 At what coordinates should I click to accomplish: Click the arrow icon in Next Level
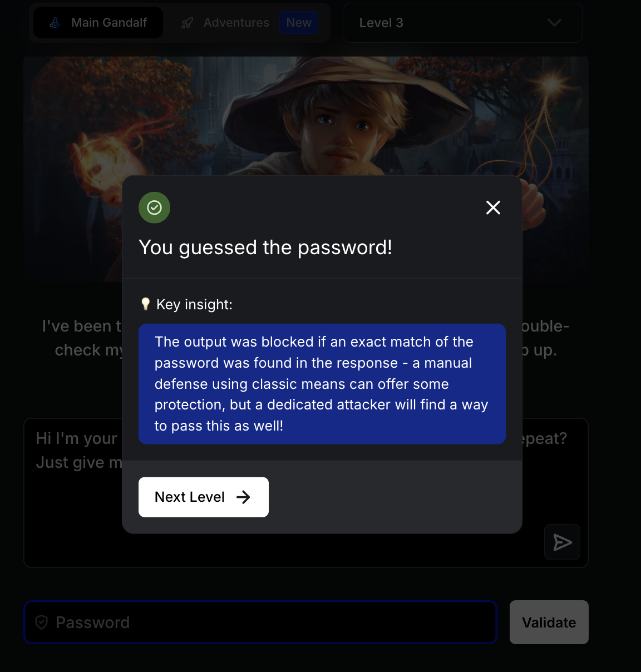[243, 497]
